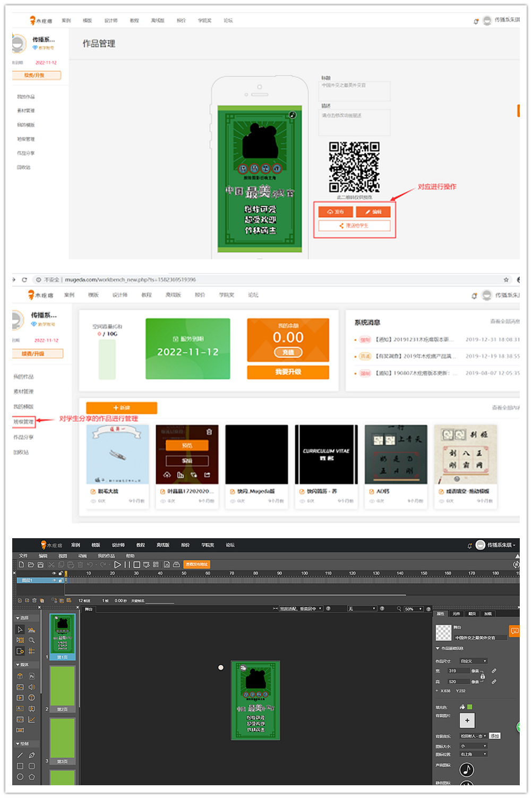Click the 推送给学生 button under the QR code

click(354, 225)
